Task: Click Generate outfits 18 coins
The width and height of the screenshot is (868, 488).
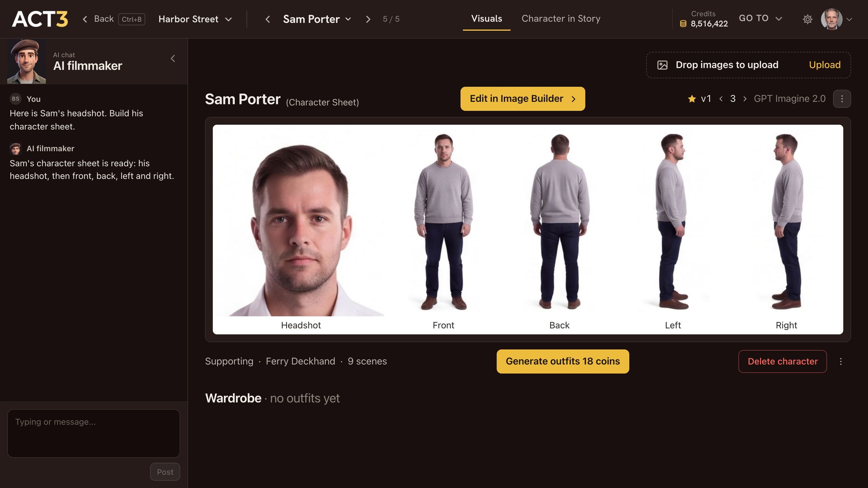Action: [563, 361]
